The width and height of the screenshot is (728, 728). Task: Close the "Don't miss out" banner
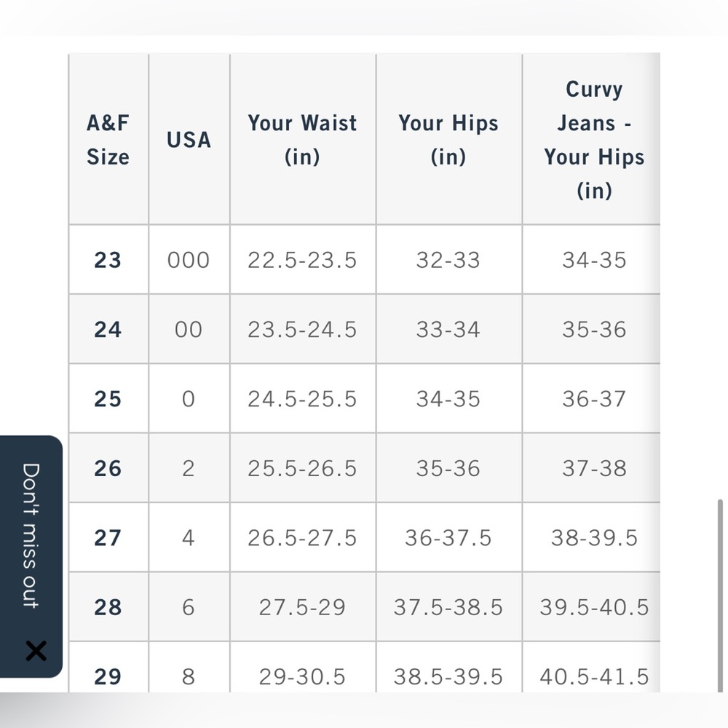pyautogui.click(x=36, y=650)
